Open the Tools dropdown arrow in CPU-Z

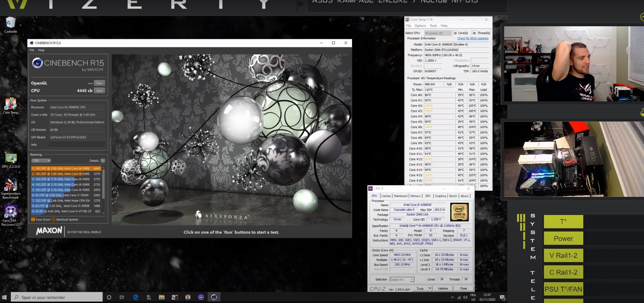[x=430, y=289]
